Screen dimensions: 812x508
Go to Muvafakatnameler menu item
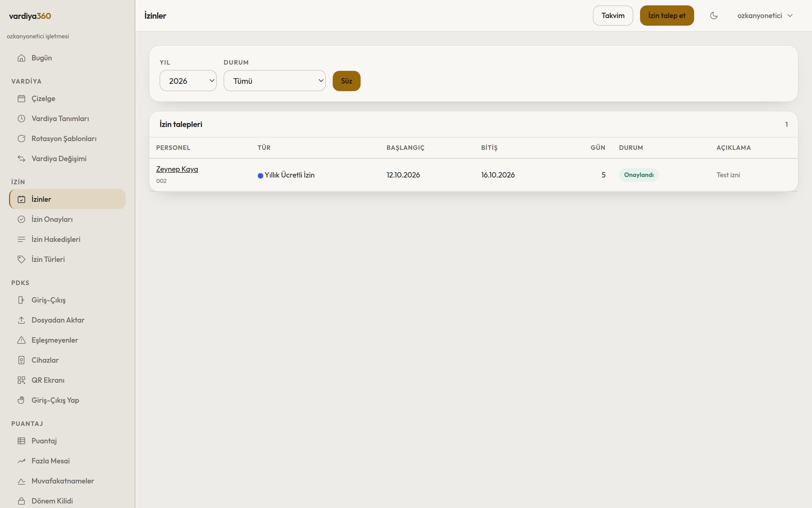pyautogui.click(x=67, y=481)
